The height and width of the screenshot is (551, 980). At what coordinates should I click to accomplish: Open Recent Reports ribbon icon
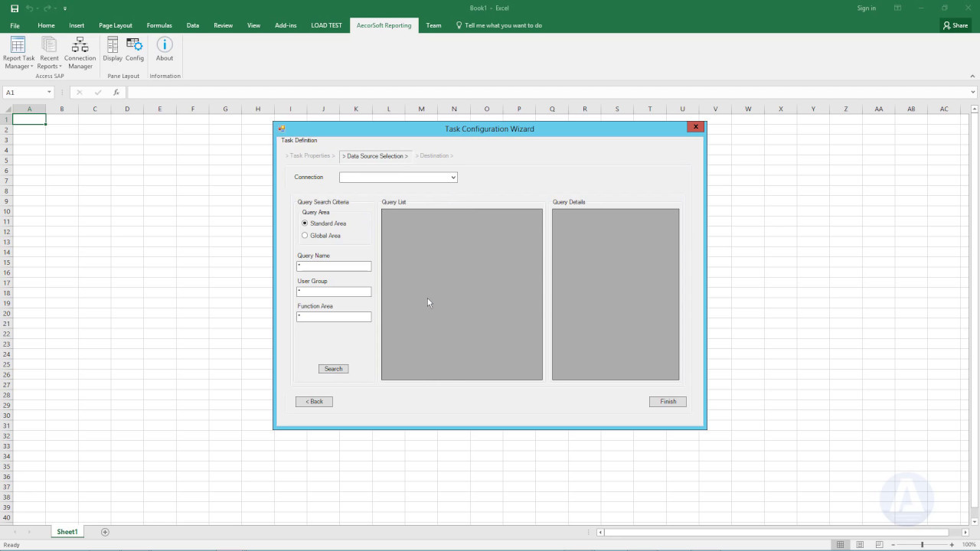49,53
